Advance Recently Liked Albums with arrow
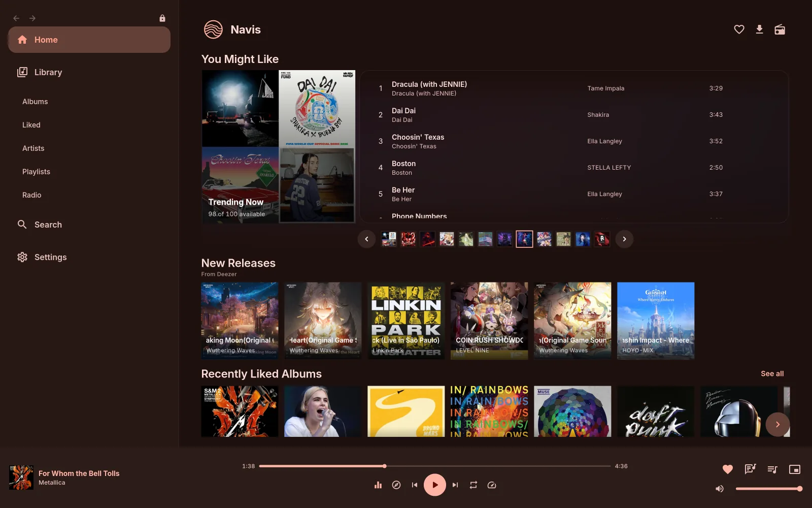 pos(777,424)
